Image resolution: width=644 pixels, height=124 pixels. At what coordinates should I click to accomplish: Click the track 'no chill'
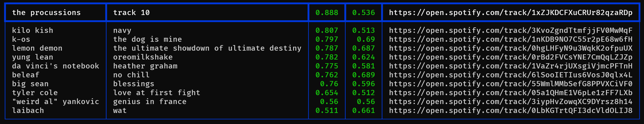pos(131,75)
